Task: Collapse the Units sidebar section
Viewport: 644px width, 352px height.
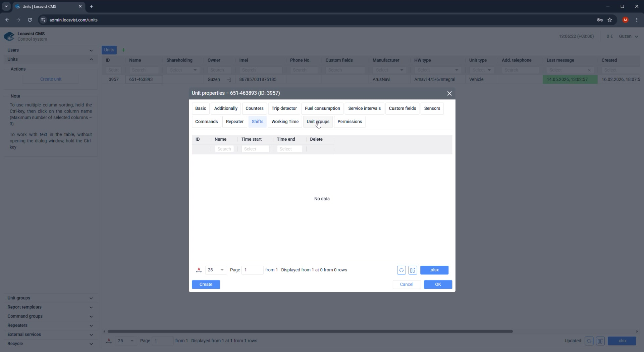Action: click(x=50, y=59)
